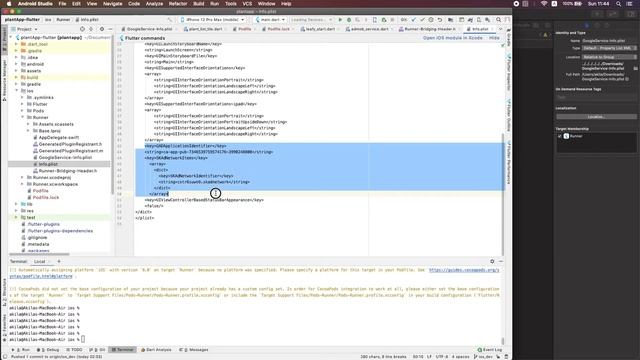Click the build hammer icon in the toolbar
640x360 pixels.
coord(170,20)
